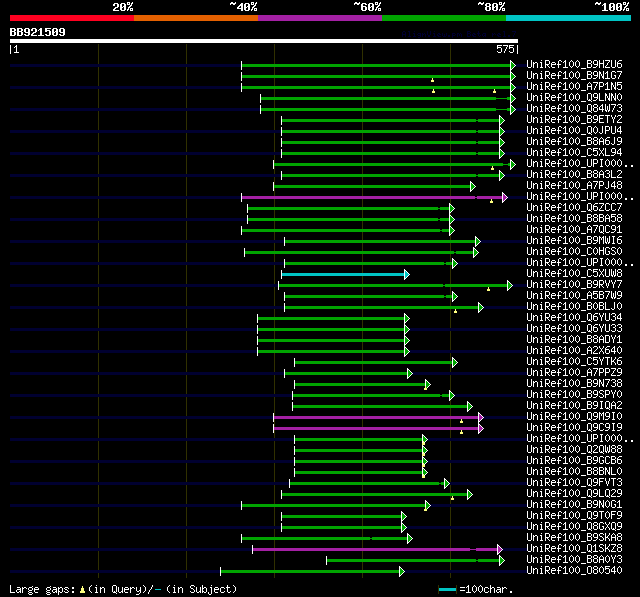Pick the UniRef100_B9N0G1 hit name
This screenshot has width=640, height=597.
(x=574, y=505)
